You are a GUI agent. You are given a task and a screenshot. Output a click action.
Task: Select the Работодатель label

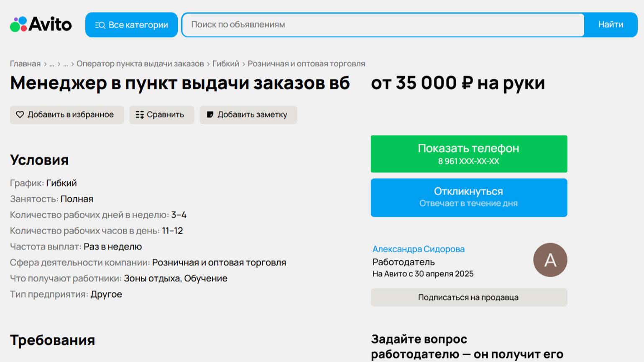coord(404,262)
